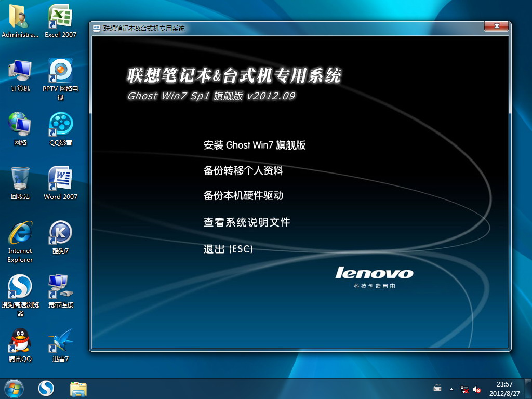This screenshot has height=399, width=532.
Task: Launch the 腾讯QQ desktop shortcut
Action: pyautogui.click(x=20, y=345)
